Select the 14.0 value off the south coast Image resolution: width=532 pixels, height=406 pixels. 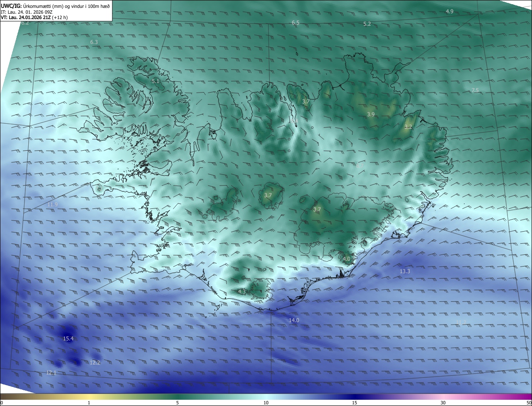point(294,320)
